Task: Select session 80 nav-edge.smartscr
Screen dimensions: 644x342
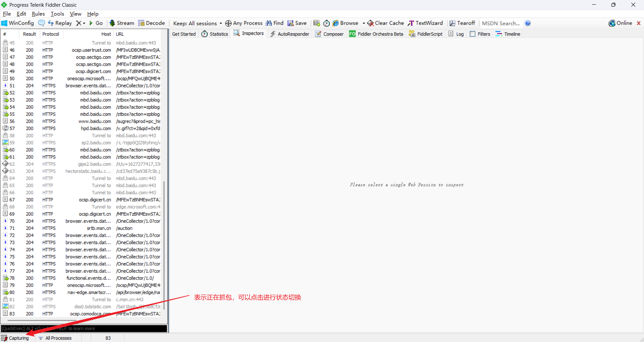Action: 81,292
